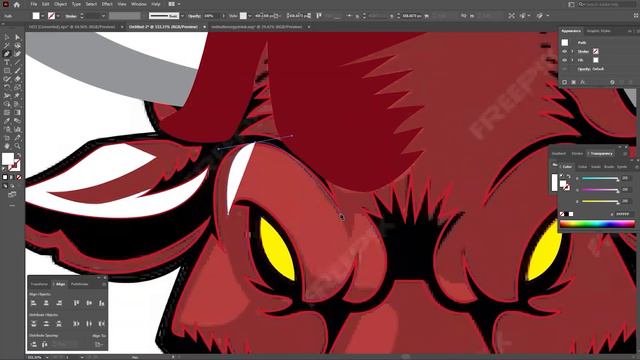Toggle Draw Normal mode in toolbar
Image resolution: width=640 pixels, height=360 pixels.
tap(5, 186)
